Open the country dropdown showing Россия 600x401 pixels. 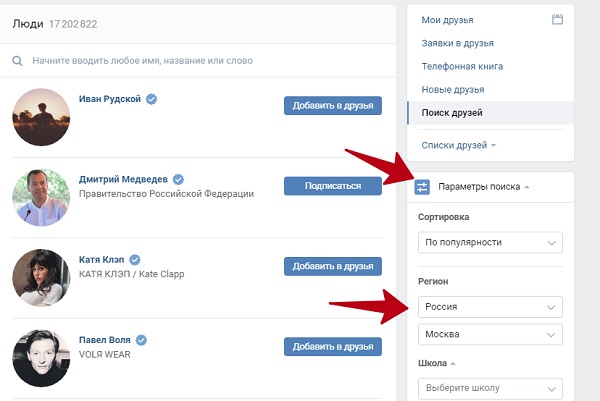click(490, 306)
